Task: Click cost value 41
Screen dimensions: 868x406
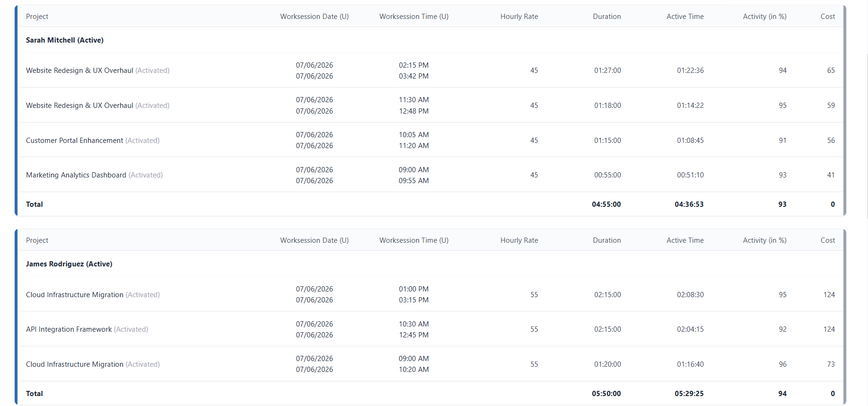Action: (x=831, y=175)
